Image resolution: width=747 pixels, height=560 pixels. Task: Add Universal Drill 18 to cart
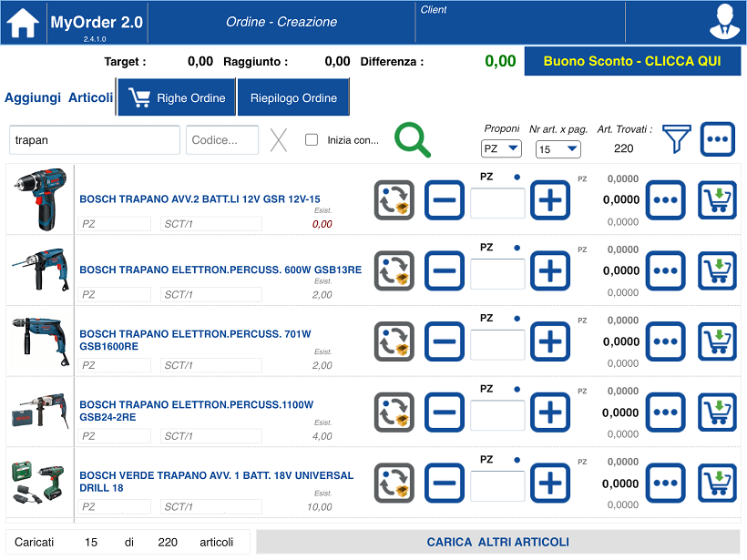[x=718, y=483]
